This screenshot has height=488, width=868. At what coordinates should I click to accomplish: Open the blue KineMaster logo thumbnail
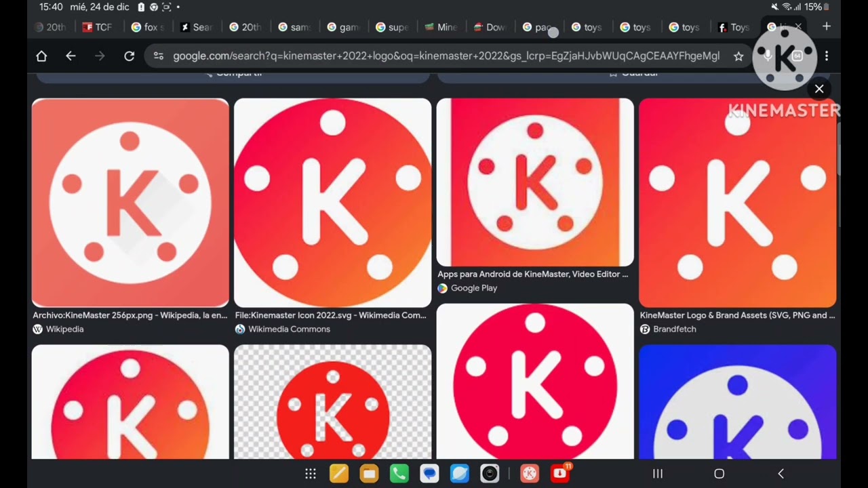click(737, 402)
